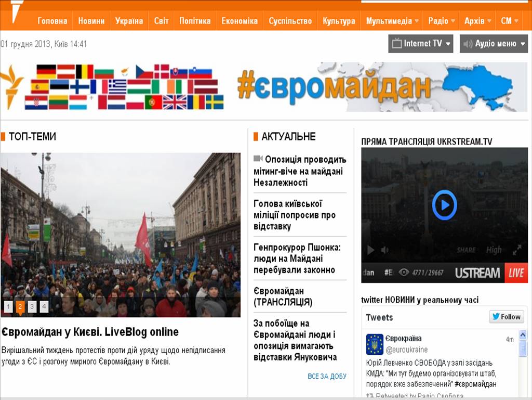Viewport: 532px width, 400px height.
Task: Click the TV icon on Internet TV button
Action: [396, 44]
